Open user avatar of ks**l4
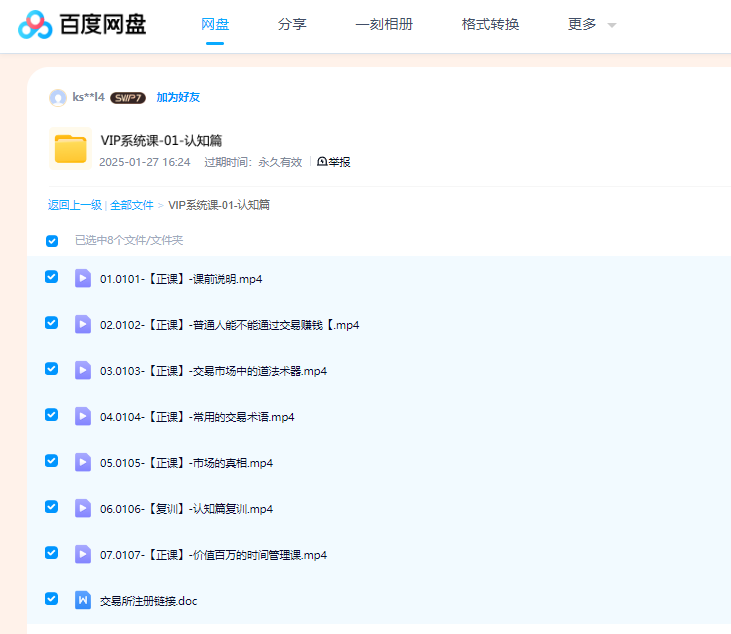Image resolution: width=731 pixels, height=634 pixels. click(x=58, y=98)
